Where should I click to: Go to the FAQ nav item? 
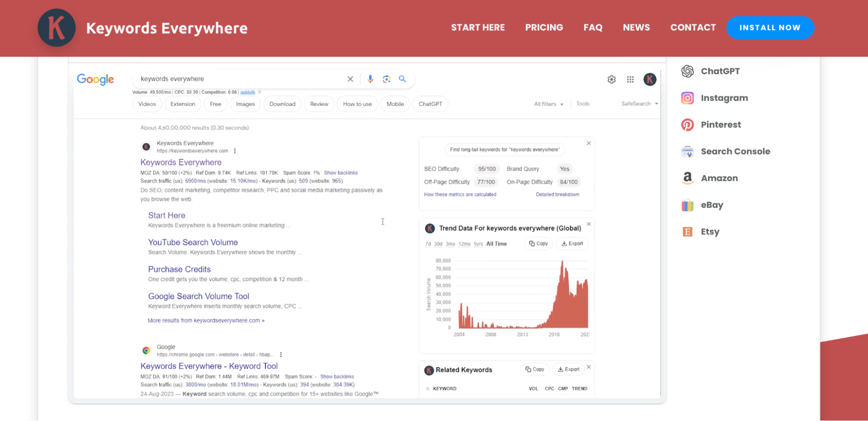pos(593,28)
